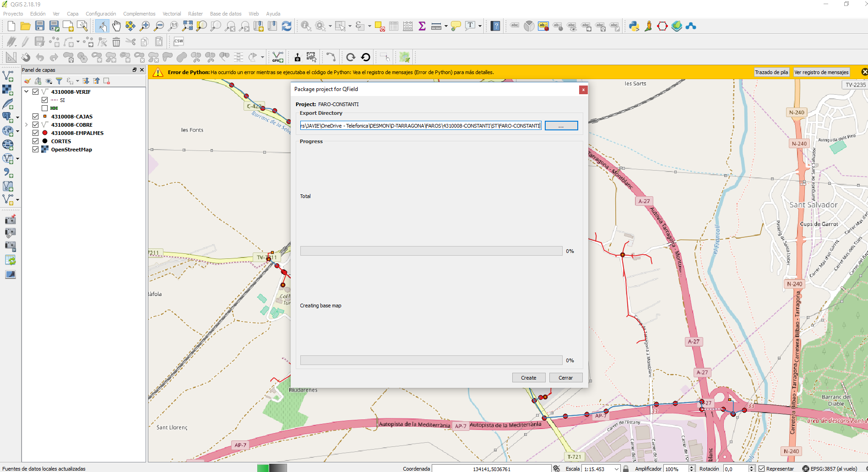Open the Vectorial menu
This screenshot has height=472, width=868.
pyautogui.click(x=172, y=13)
